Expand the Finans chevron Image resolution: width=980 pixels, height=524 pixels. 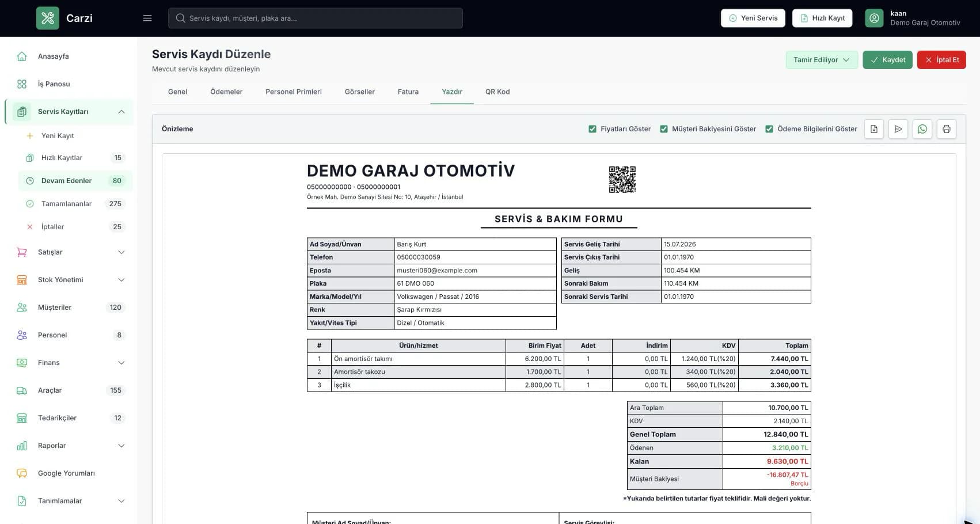pyautogui.click(x=121, y=363)
